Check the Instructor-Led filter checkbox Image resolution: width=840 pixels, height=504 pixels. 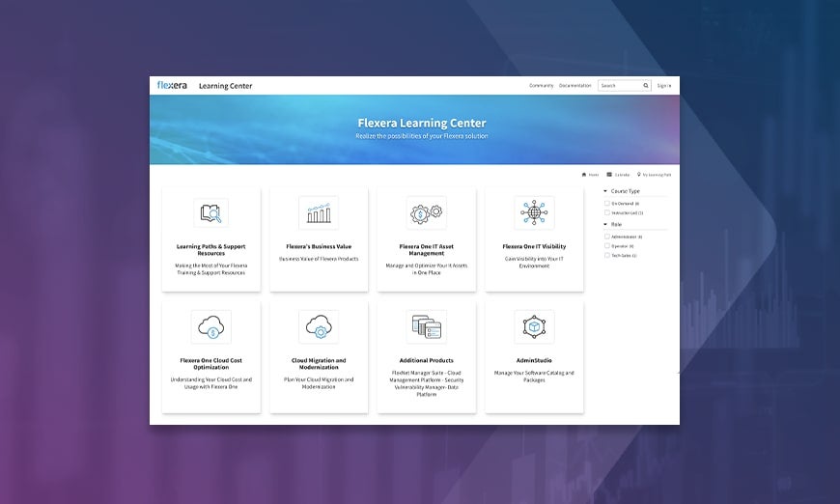click(x=606, y=212)
